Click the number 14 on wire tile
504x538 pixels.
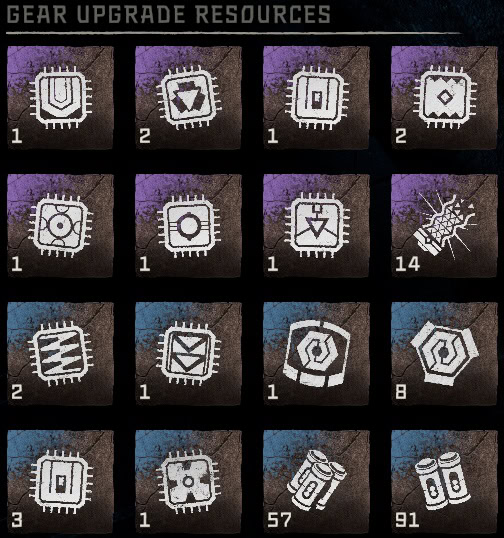pos(408,264)
